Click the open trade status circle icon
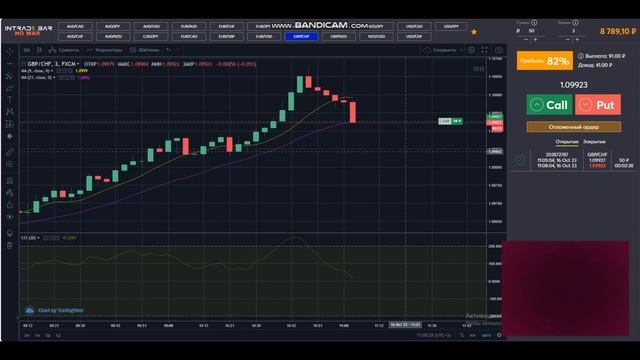The height and width of the screenshot is (360, 640). pyautogui.click(x=520, y=160)
